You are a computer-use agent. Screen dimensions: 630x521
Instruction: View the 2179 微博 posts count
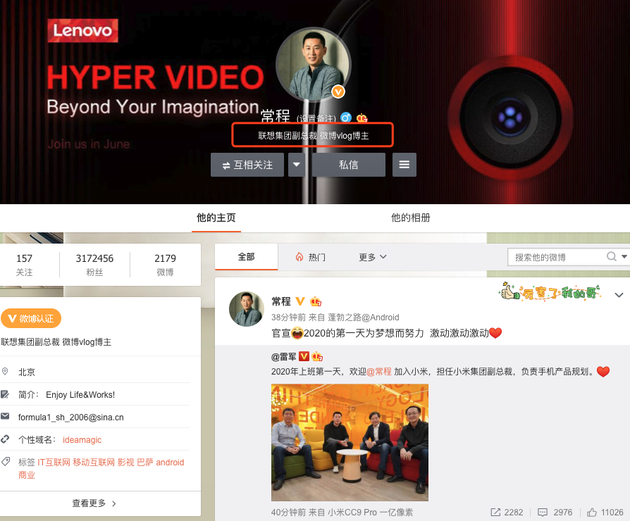click(x=165, y=265)
